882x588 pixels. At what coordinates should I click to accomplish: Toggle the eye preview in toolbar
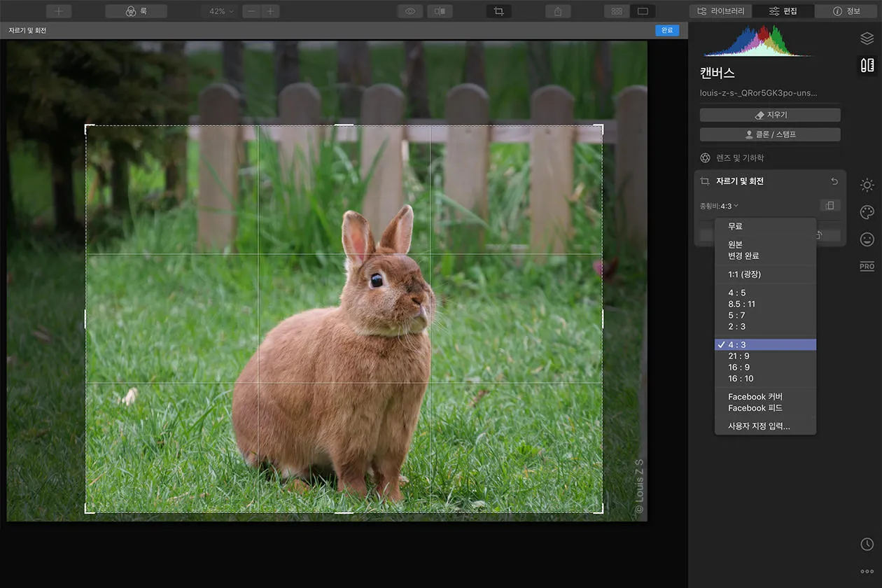410,11
